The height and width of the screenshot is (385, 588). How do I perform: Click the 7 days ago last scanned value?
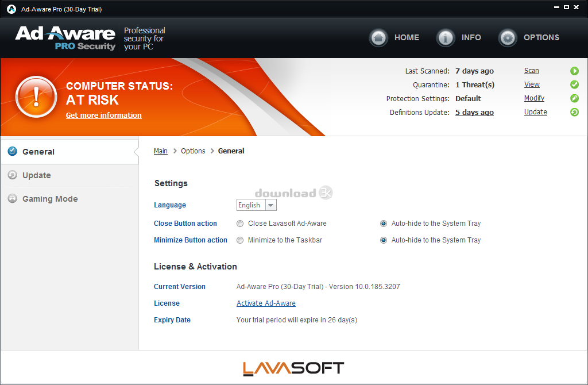point(474,71)
